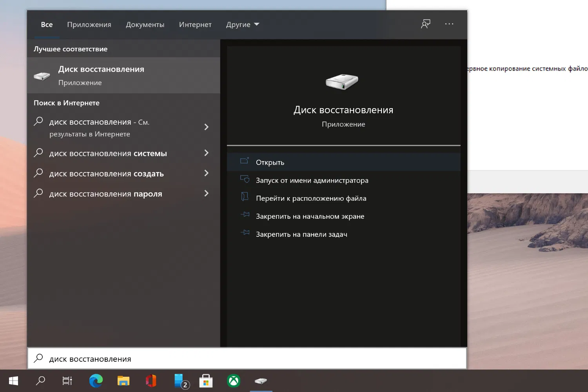This screenshot has width=588, height=392.
Task: Switch to the Приложения tab
Action: [89, 24]
